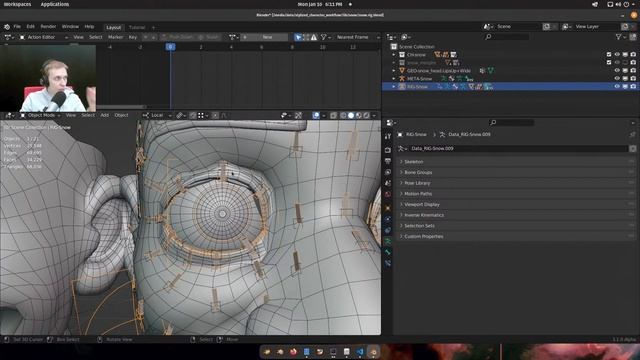Open the 3D viewport Add menu
The width and height of the screenshot is (640, 360).
point(104,116)
